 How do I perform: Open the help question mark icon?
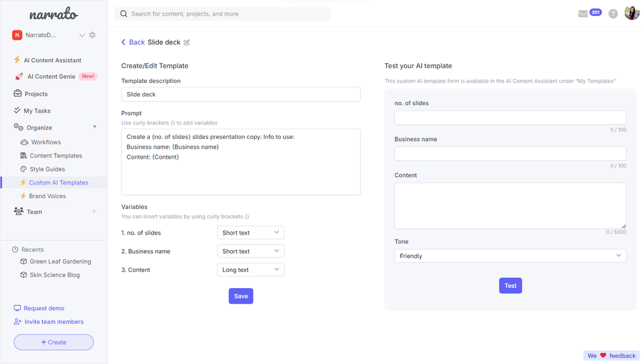(613, 14)
